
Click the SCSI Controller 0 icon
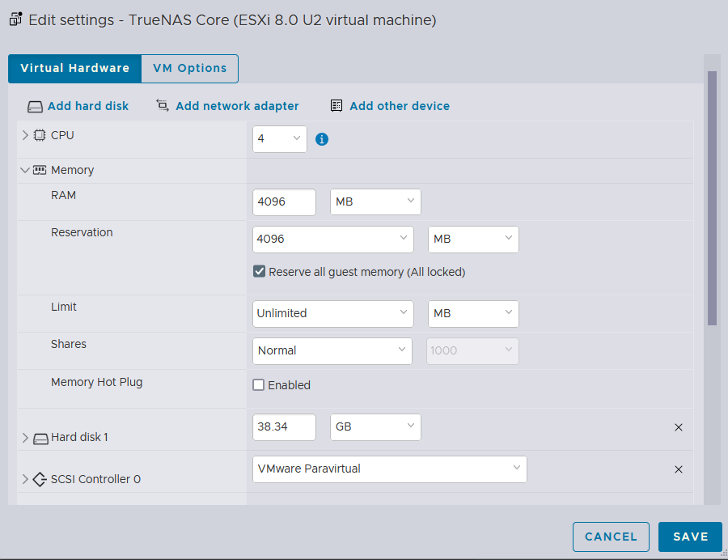pyautogui.click(x=40, y=479)
